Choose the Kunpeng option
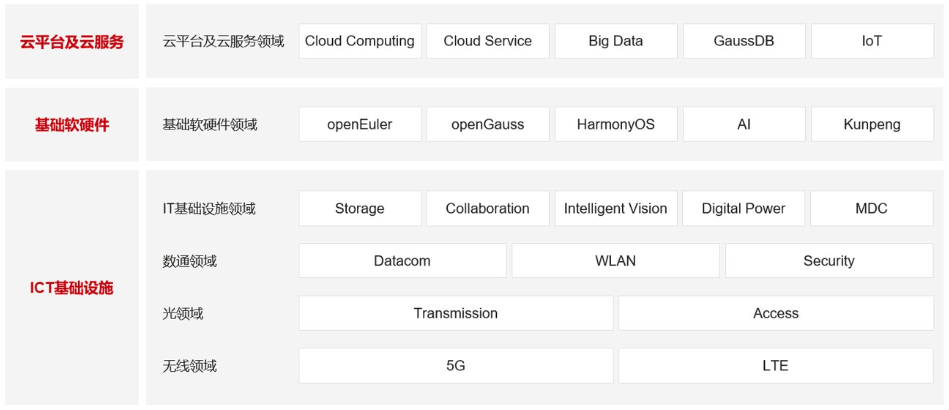The width and height of the screenshot is (949, 410). pyautogui.click(x=872, y=125)
